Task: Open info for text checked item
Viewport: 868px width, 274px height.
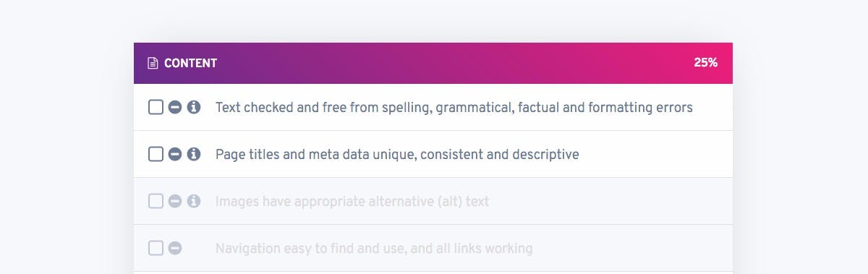Action: click(194, 107)
